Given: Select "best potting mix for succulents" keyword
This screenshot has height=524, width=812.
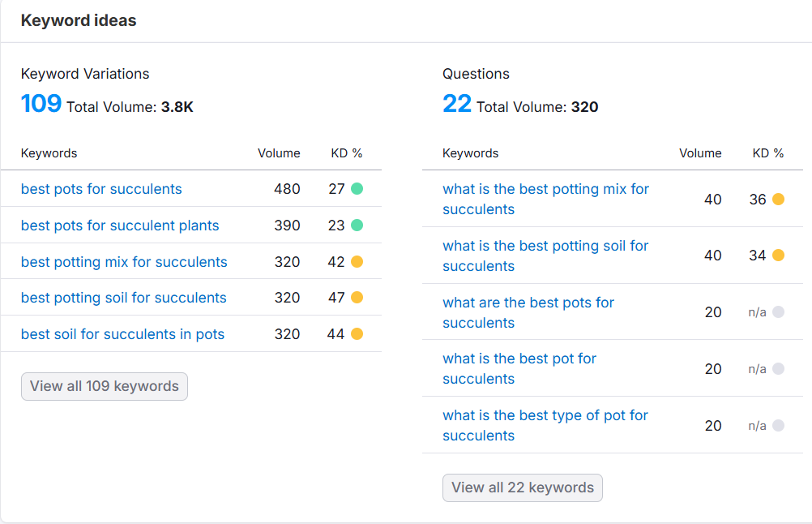Looking at the screenshot, I should (x=124, y=262).
